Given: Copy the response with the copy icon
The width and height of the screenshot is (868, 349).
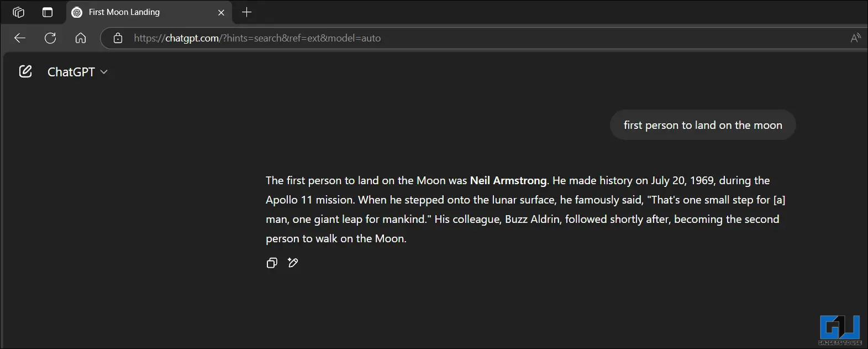Looking at the screenshot, I should pyautogui.click(x=272, y=263).
